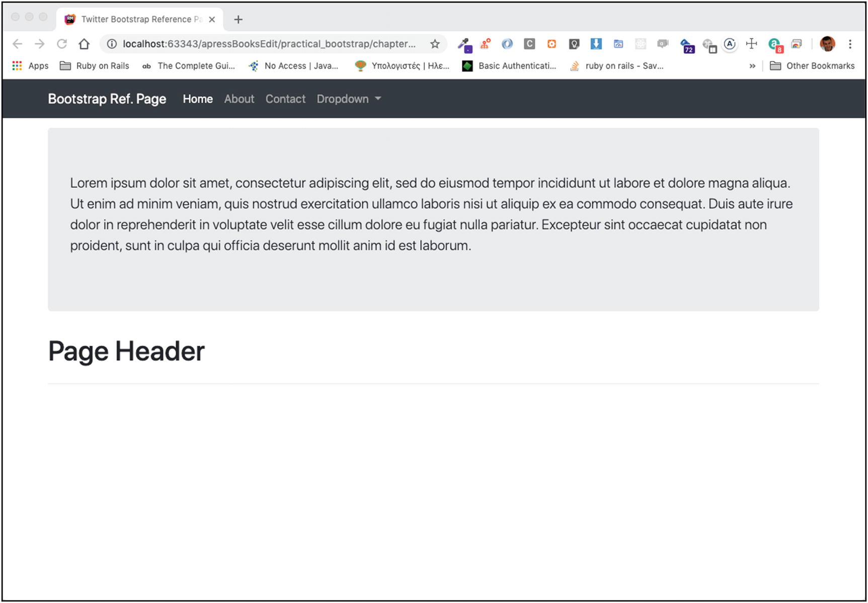Reload the current page
868x603 pixels.
tap(62, 44)
